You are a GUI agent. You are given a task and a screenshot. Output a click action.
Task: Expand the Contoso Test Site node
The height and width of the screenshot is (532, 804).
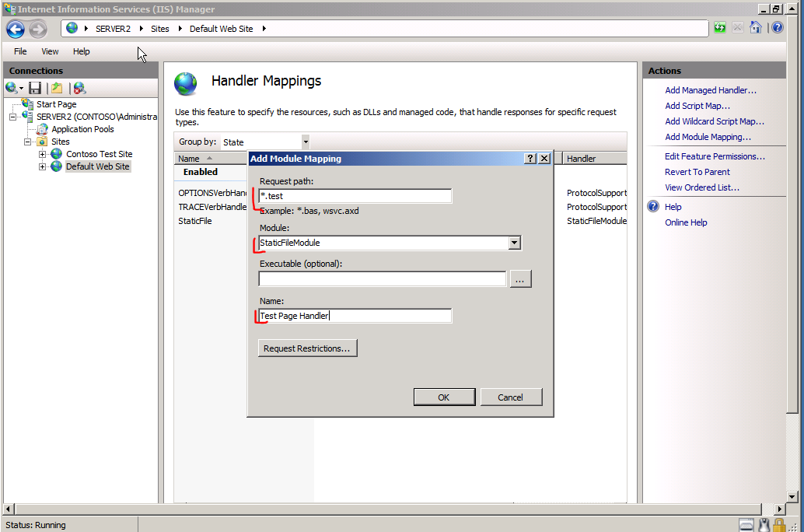(x=43, y=155)
